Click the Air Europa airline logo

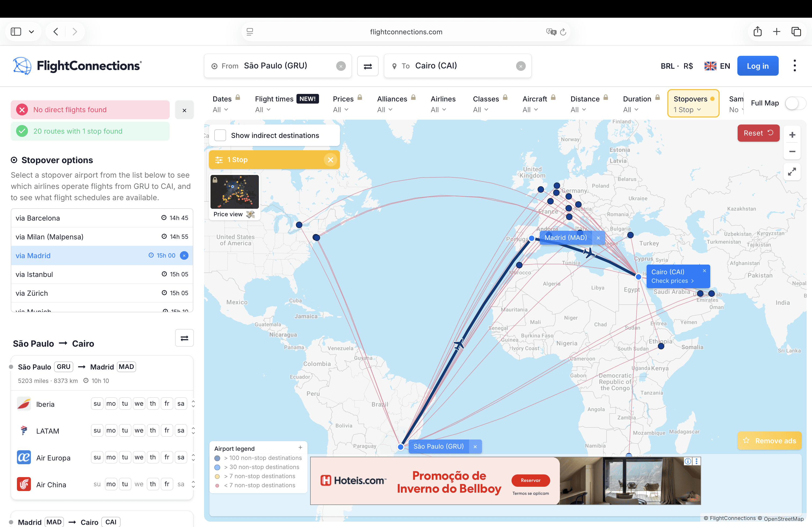tap(24, 458)
